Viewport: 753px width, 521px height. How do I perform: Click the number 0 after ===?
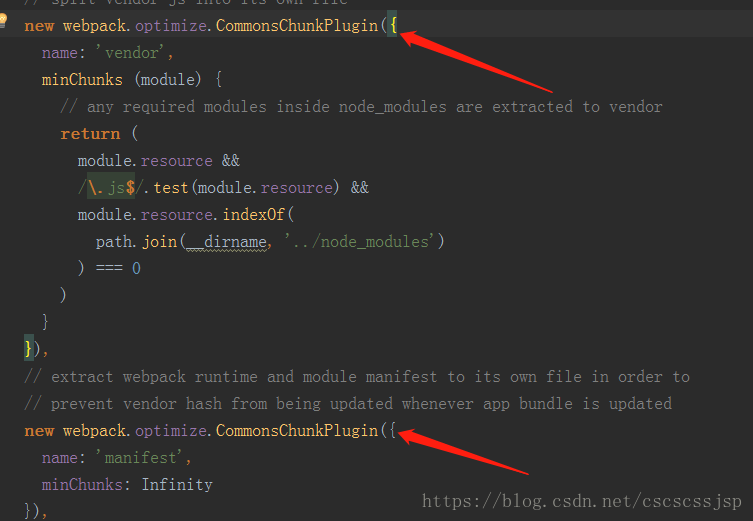pyautogui.click(x=136, y=268)
